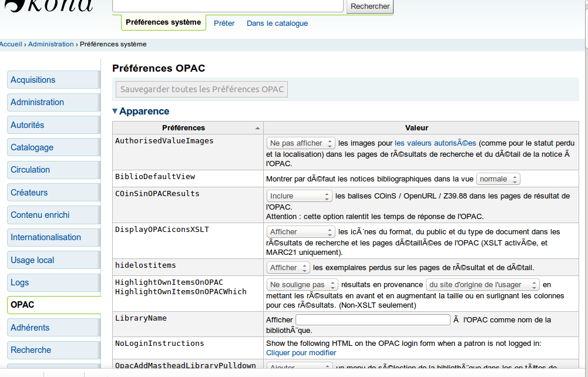Image resolution: width=588 pixels, height=377 pixels.
Task: Switch to 'Dans le catalogue' tab
Action: pos(277,23)
